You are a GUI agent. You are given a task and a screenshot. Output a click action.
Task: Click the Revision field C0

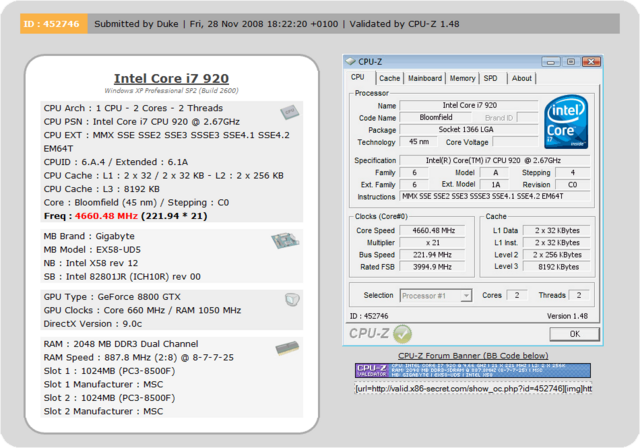[x=572, y=185]
